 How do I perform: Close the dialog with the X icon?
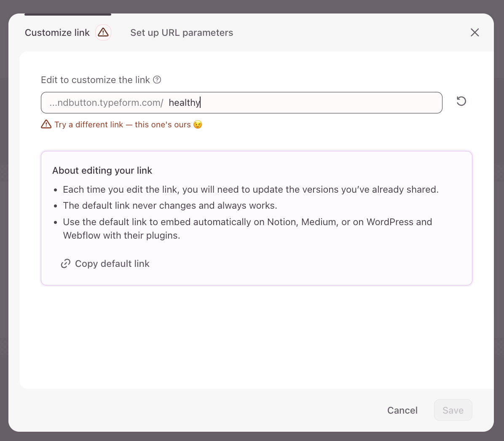(475, 32)
